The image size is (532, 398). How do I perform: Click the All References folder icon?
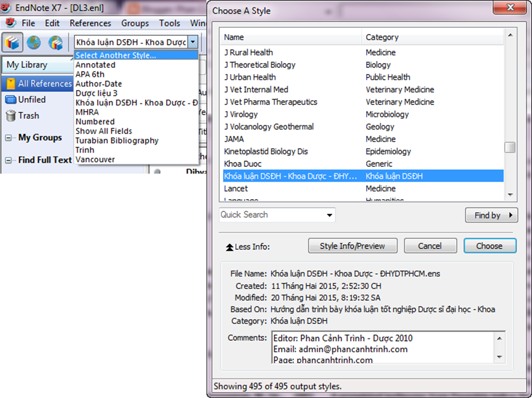[x=11, y=83]
